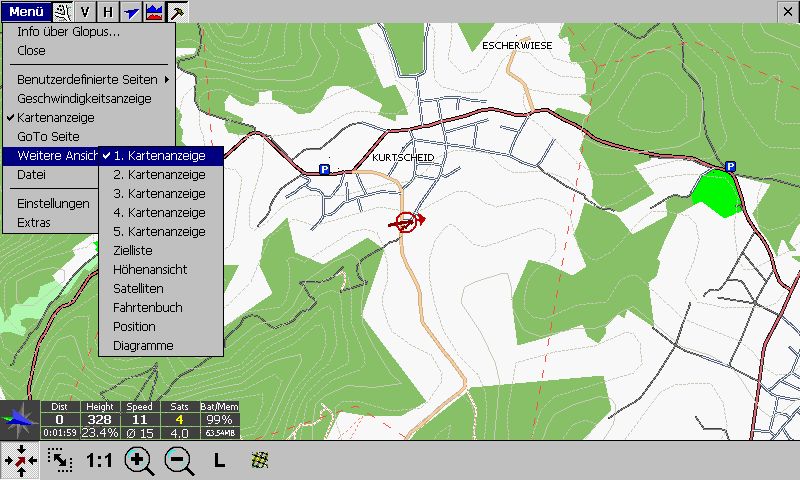This screenshot has width=800, height=480.
Task: Click the zoom in magnifier icon
Action: (139, 461)
